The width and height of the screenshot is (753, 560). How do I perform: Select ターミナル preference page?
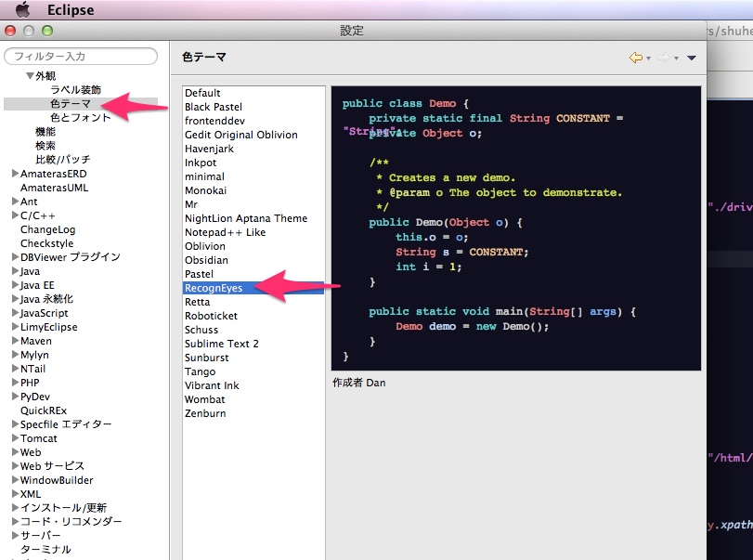point(45,550)
